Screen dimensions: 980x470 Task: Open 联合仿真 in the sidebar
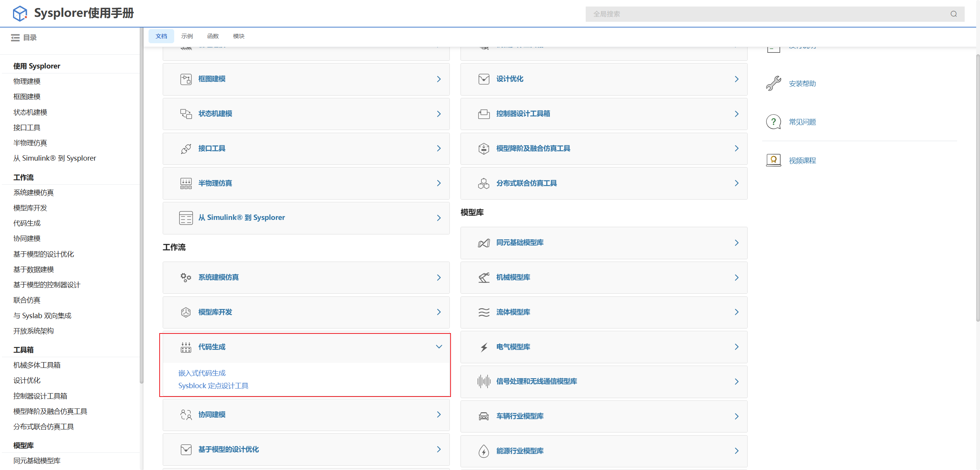pyautogui.click(x=27, y=300)
